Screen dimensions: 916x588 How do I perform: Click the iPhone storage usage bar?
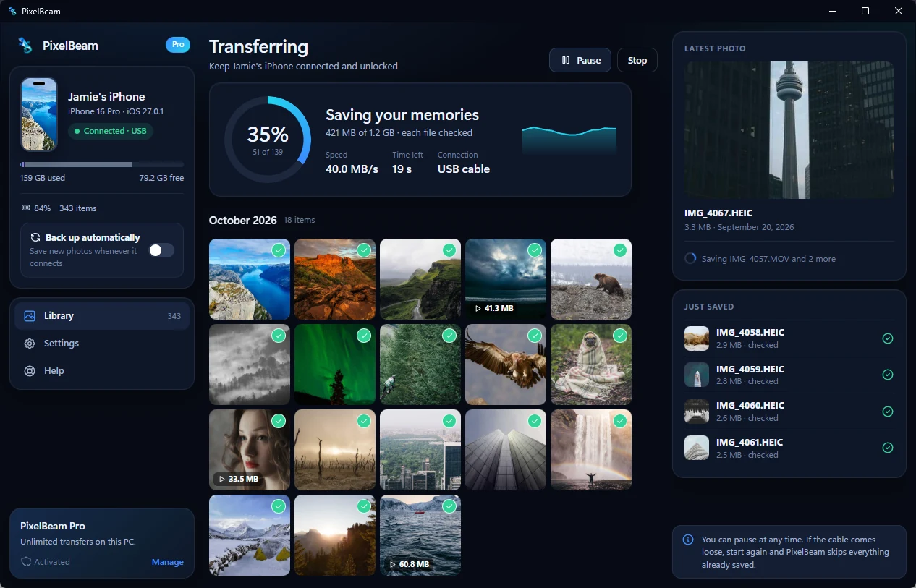pyautogui.click(x=102, y=165)
